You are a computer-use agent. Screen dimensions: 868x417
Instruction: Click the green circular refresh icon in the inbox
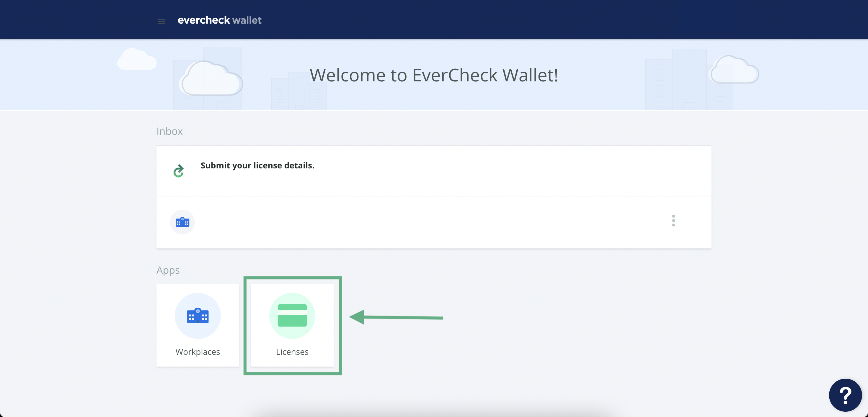(179, 171)
